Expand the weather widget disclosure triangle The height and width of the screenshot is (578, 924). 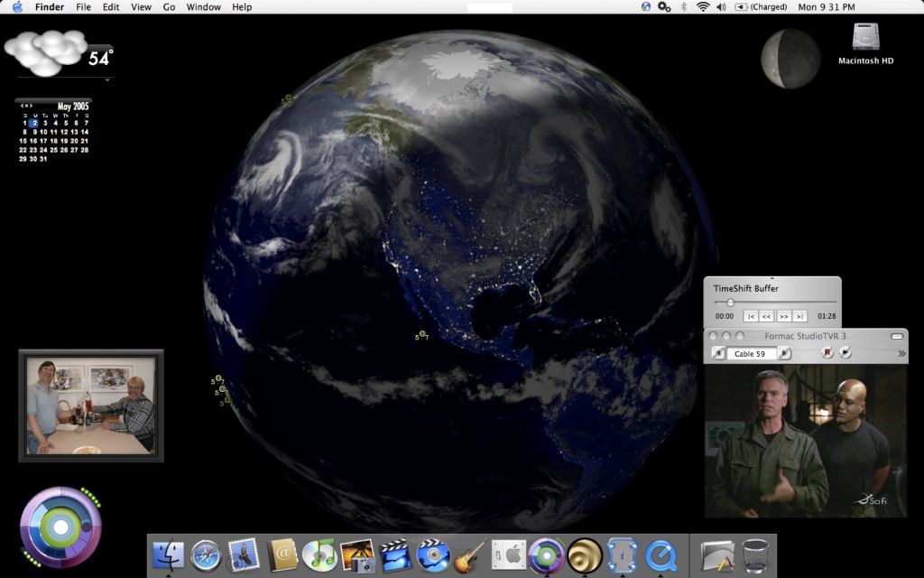click(107, 80)
